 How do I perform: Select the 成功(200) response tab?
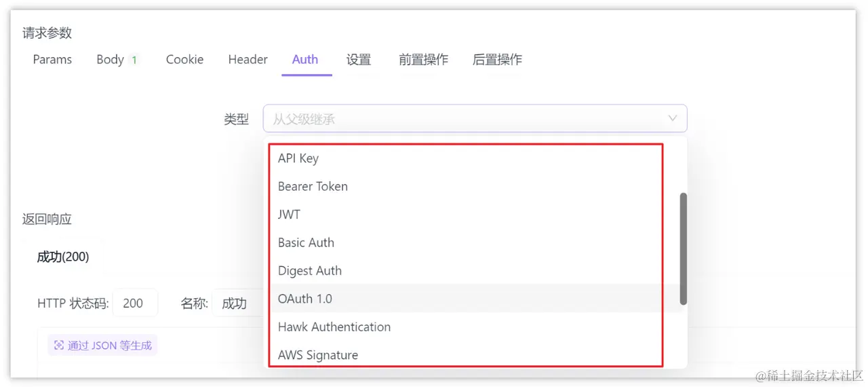point(63,257)
